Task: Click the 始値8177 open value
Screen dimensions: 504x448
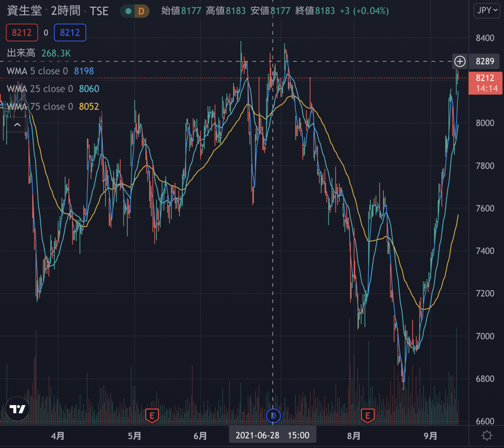Action: [x=181, y=11]
